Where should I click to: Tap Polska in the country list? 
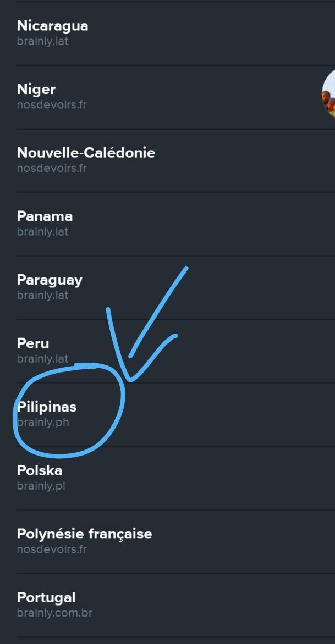40,470
